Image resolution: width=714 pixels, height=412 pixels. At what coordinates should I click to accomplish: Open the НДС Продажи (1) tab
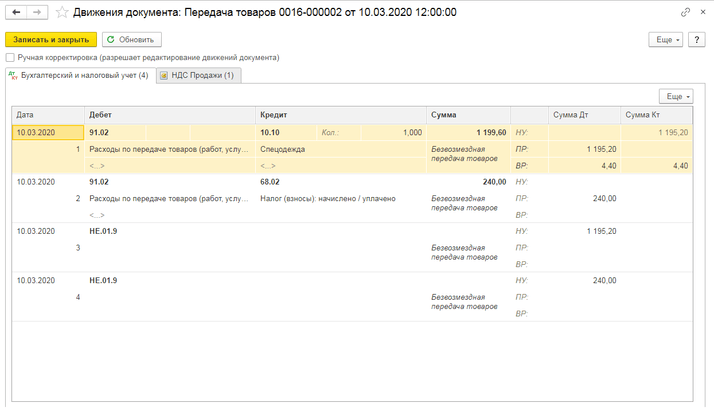pyautogui.click(x=203, y=75)
